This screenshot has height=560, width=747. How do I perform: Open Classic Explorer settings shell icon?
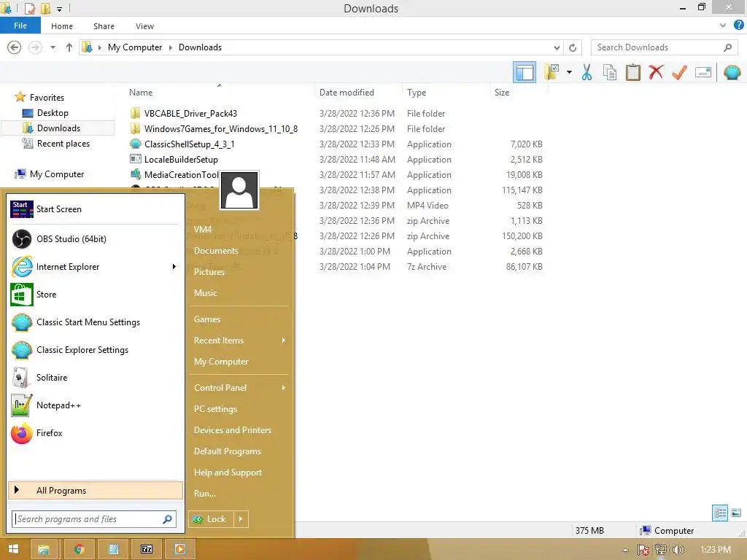(732, 72)
